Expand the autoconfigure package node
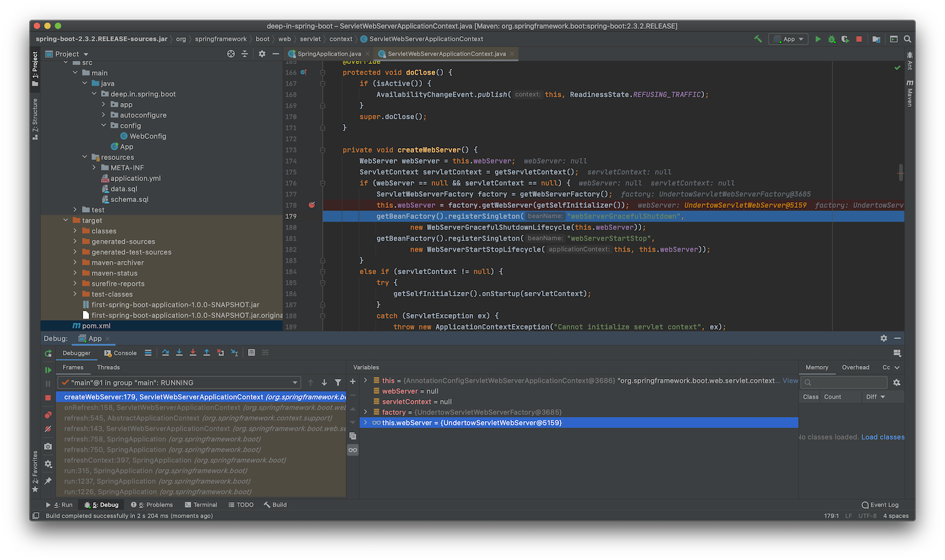Viewport: 945px width, 560px height. 104,115
